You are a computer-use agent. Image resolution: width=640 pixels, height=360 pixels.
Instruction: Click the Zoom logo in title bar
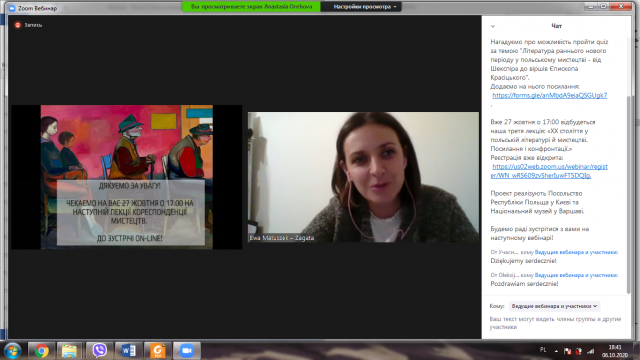[12, 8]
